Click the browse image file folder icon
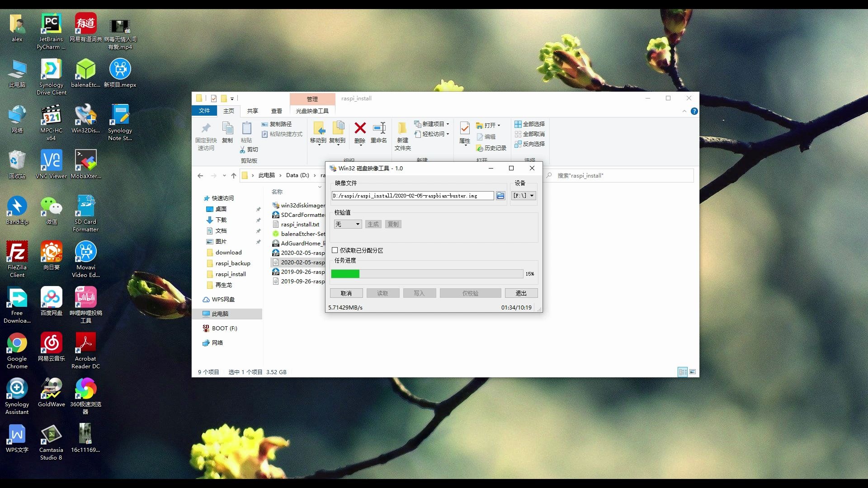868x488 pixels. pos(500,196)
